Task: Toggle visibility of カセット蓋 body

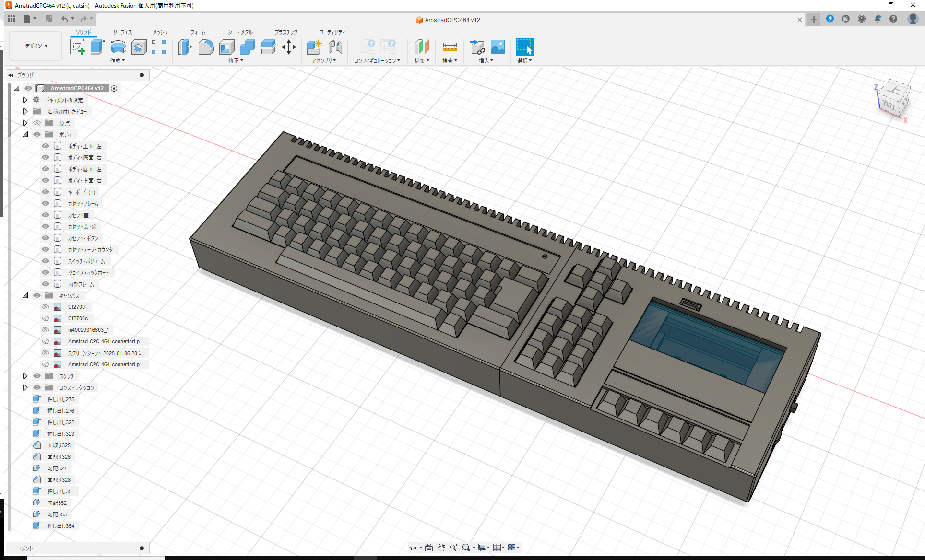Action: (45, 215)
